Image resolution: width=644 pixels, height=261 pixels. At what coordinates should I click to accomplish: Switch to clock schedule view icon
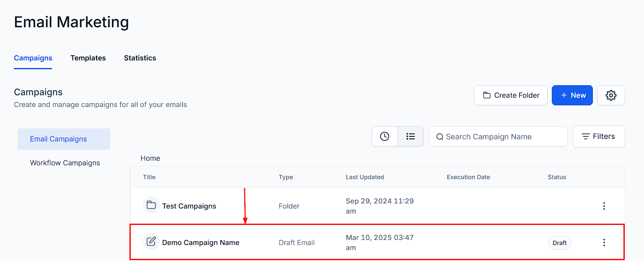click(x=385, y=136)
